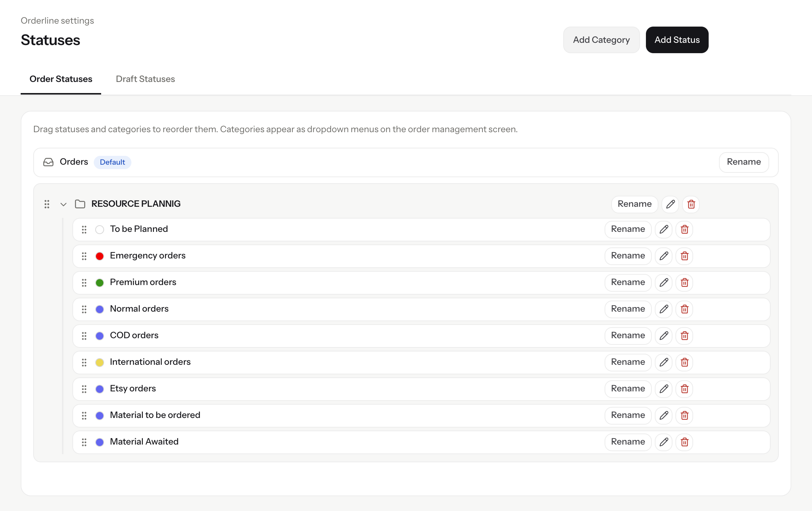Delete the Normal orders status
The image size is (812, 511).
pyautogui.click(x=684, y=309)
